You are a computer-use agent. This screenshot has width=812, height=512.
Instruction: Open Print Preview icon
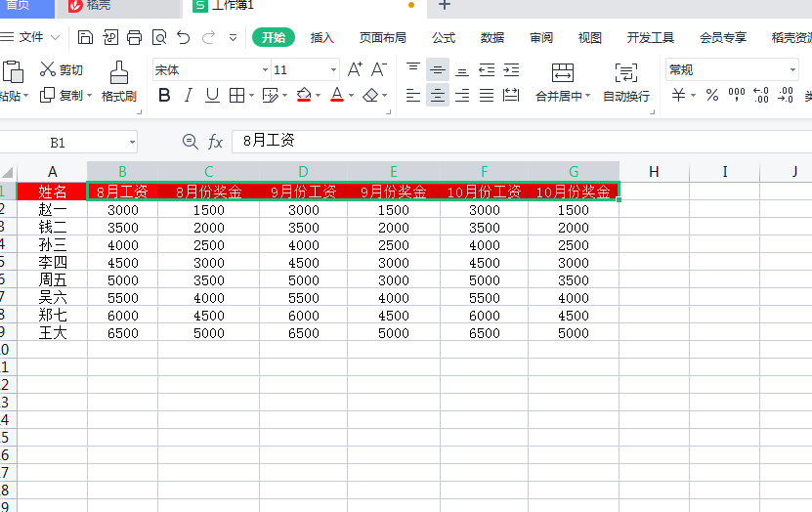pyautogui.click(x=159, y=37)
